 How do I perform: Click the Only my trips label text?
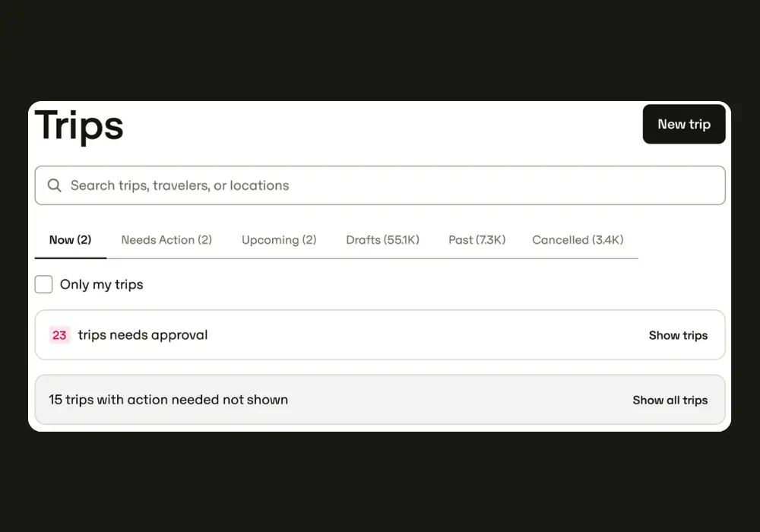[101, 284]
